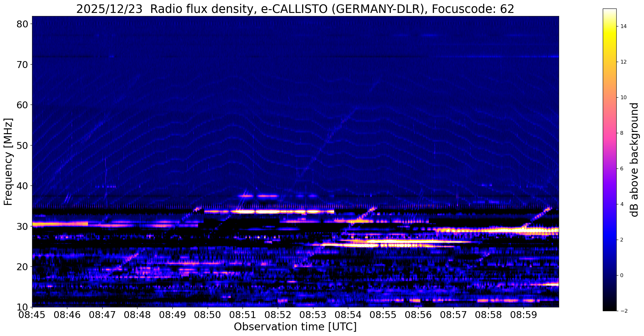Click the emission band at 08:45 near 30 MHz
The height and width of the screenshot is (336, 644).
point(60,224)
